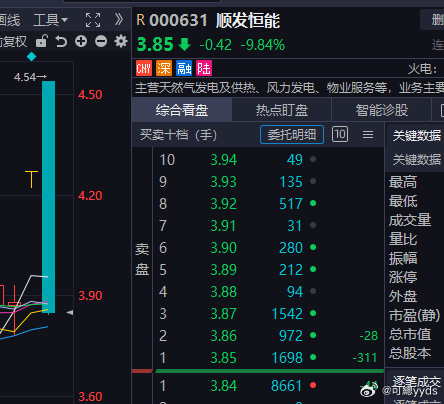
Task: Click the fullscreen expand icon
Action: pyautogui.click(x=93, y=20)
